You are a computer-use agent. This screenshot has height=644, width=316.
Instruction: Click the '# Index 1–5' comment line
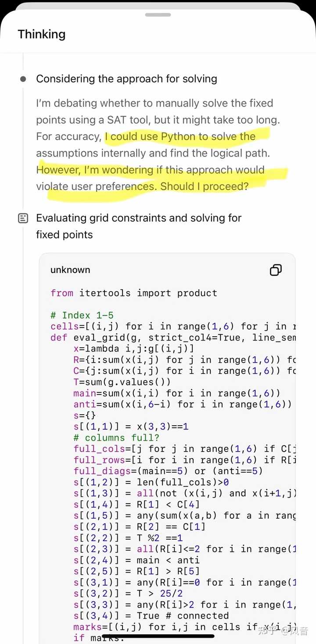click(82, 315)
